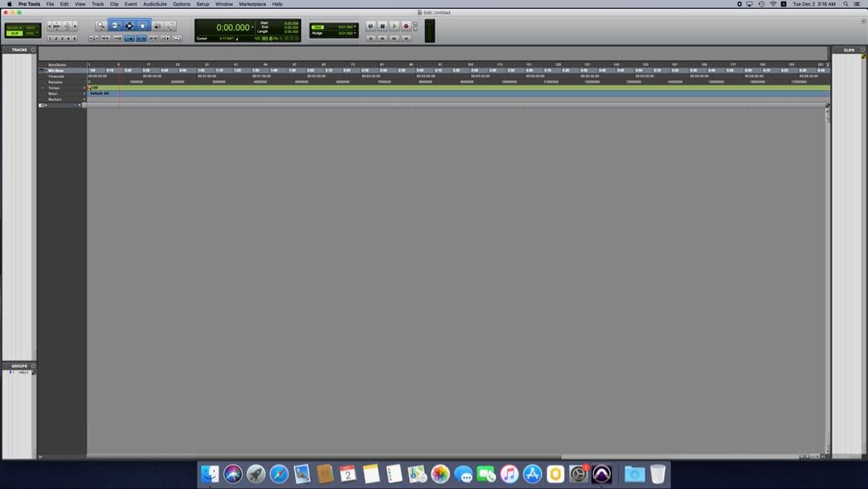Select the Zoomer tool

101,25
